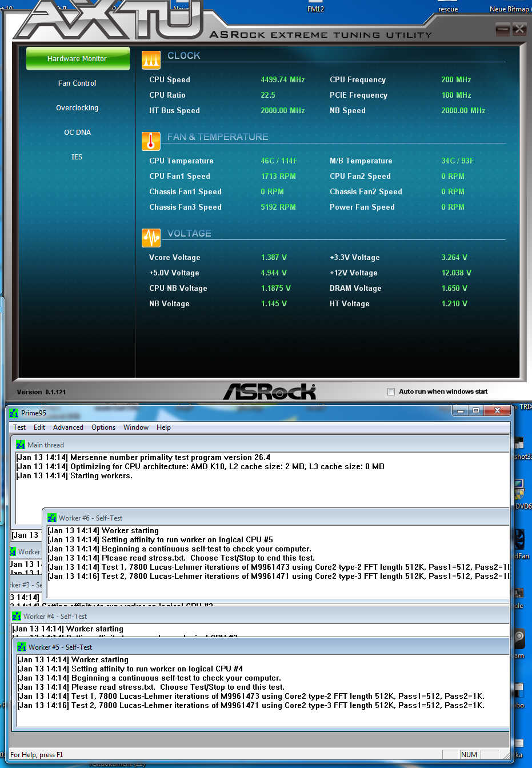
Task: Select OC DNA in the sidebar
Action: 77,132
